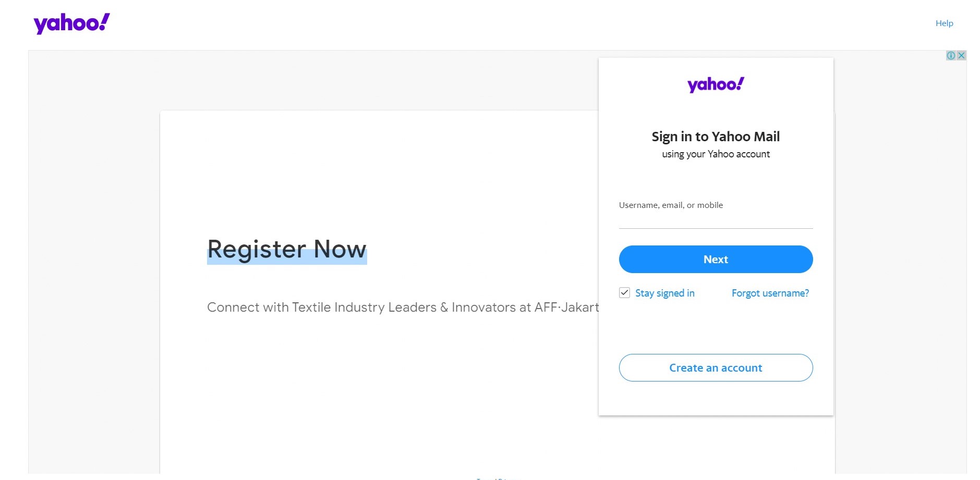Image resolution: width=980 pixels, height=480 pixels.
Task: Click the Register Now ad heading
Action: click(287, 249)
